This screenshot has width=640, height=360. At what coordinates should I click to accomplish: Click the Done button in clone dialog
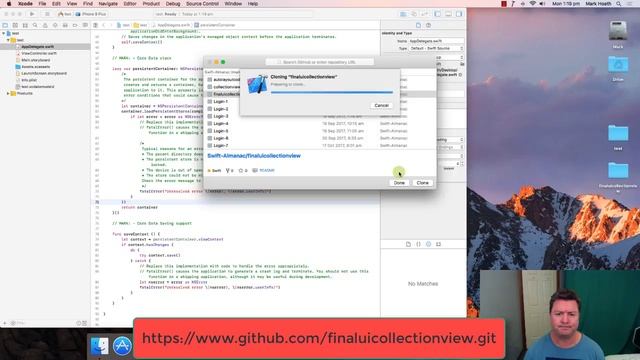click(x=399, y=183)
